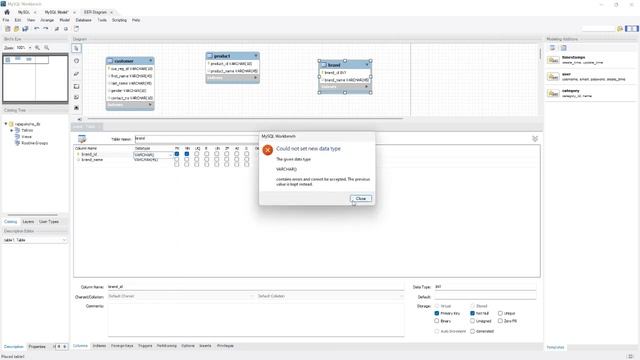640x360 pixels.
Task: Enable the Generated checkbox
Action: click(x=472, y=331)
